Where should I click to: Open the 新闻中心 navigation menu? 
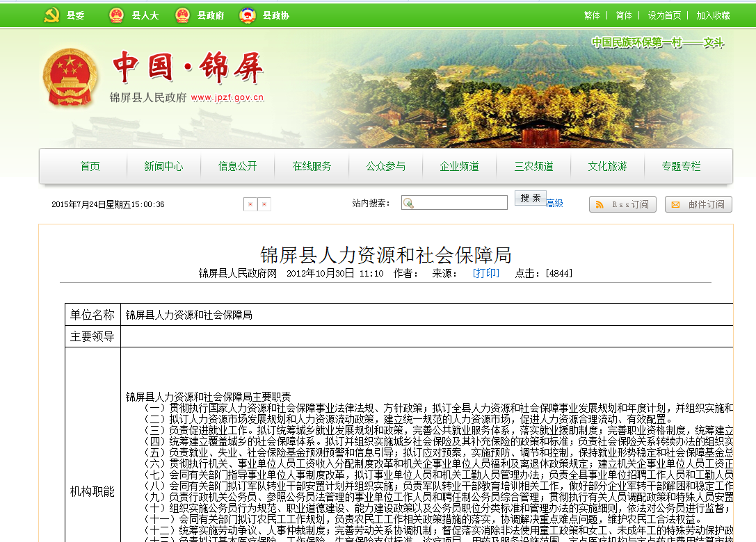click(x=163, y=167)
